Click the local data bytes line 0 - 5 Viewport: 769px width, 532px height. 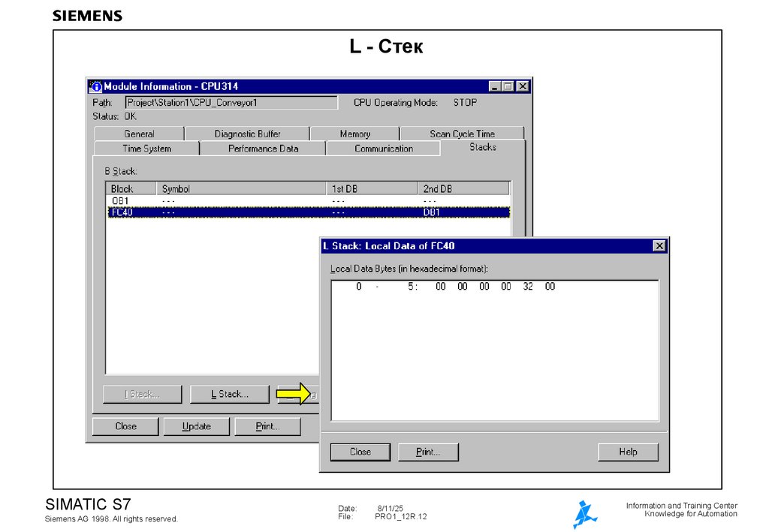456,286
